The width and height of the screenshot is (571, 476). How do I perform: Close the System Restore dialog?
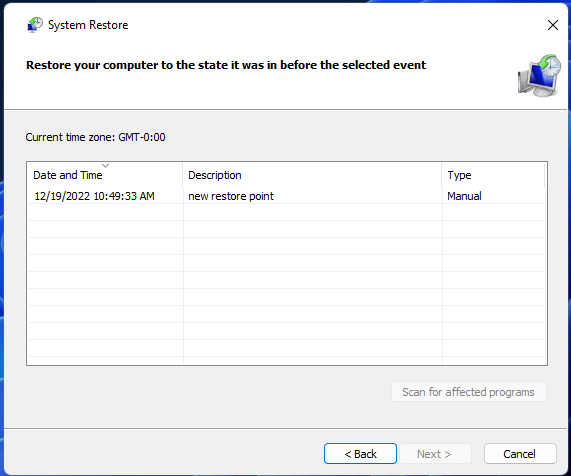point(553,25)
